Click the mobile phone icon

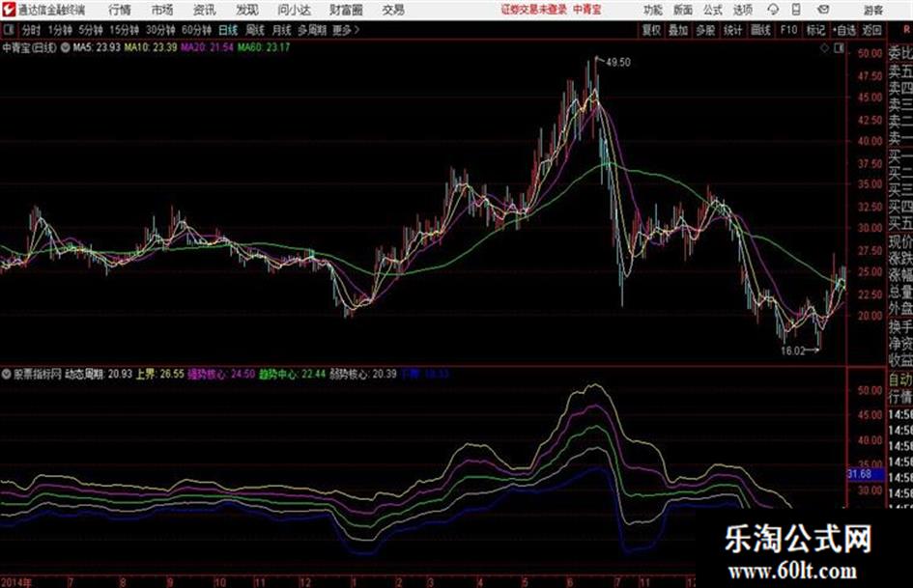796,10
